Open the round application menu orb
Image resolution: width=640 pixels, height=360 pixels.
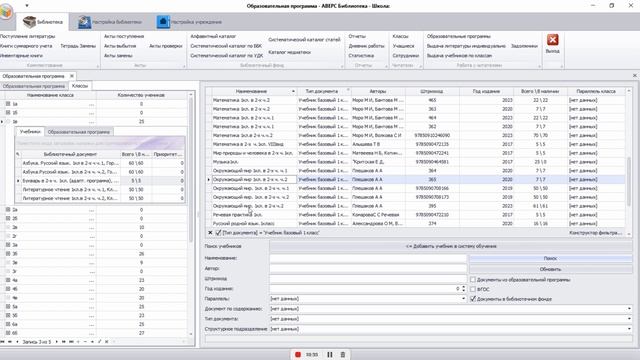[x=7, y=11]
